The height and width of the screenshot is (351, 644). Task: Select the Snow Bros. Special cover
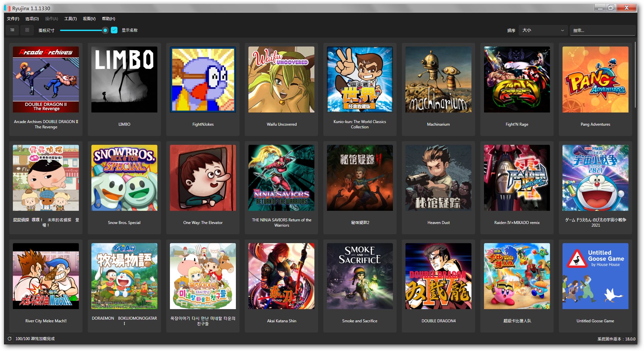(124, 178)
